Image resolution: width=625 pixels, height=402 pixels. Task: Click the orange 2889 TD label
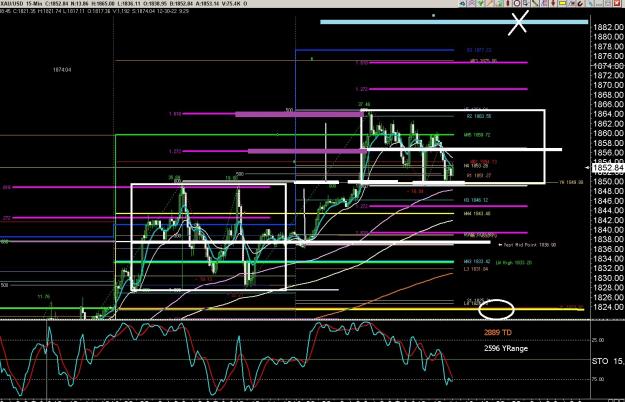point(498,332)
